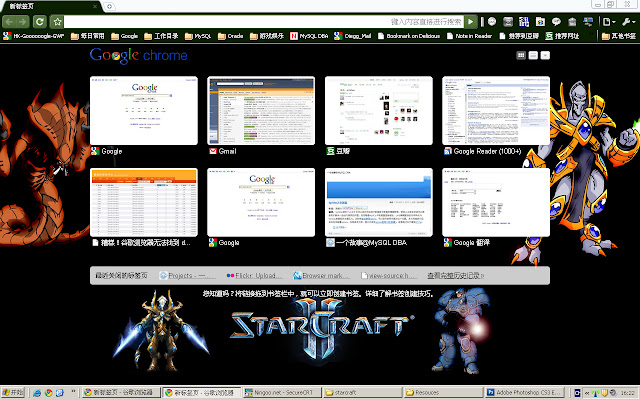
Task: Open the Google thumbnail in the top row
Action: click(x=144, y=111)
